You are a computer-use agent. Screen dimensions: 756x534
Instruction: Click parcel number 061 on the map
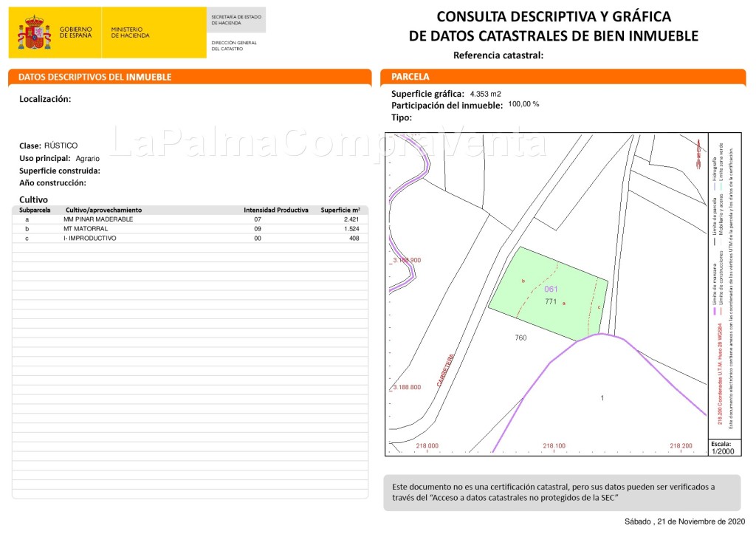point(551,289)
